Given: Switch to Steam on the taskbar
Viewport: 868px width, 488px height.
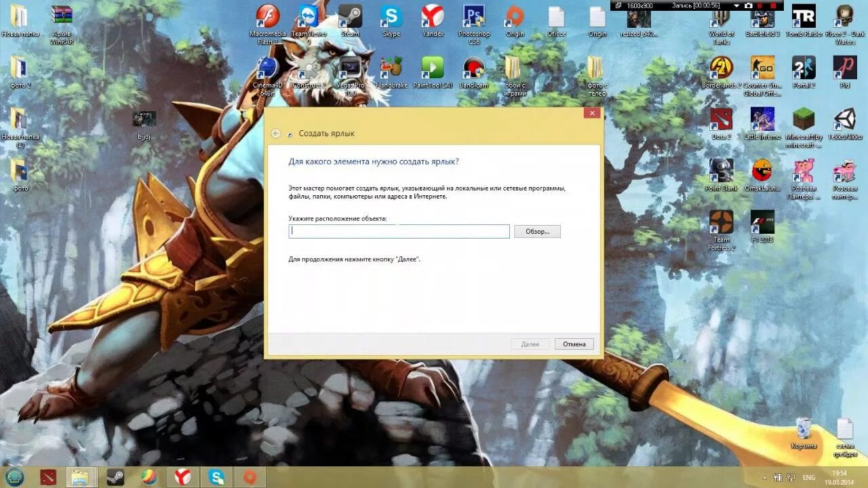Looking at the screenshot, I should coord(114,477).
